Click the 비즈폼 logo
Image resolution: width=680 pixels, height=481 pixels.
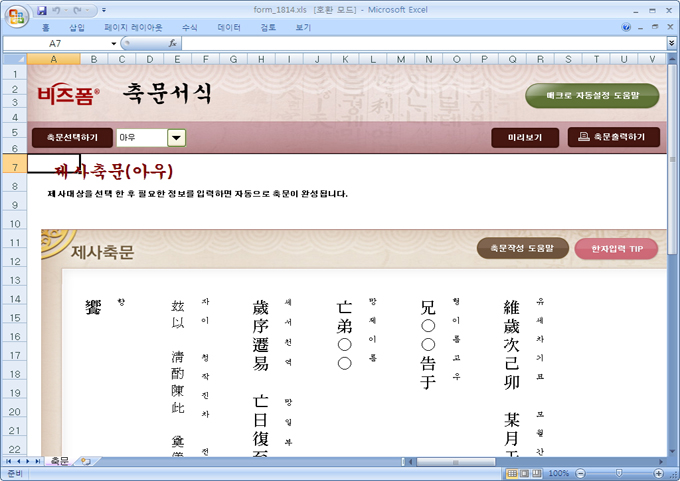click(68, 94)
